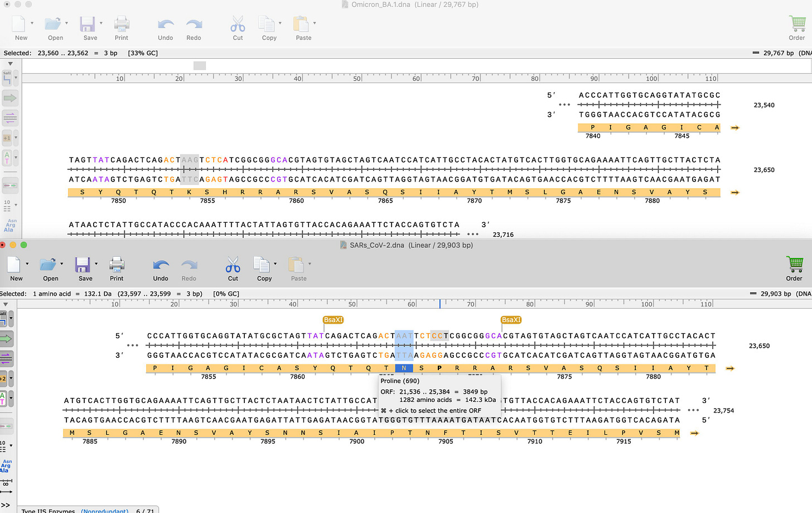The width and height of the screenshot is (812, 513).
Task: Toggle the green features arrow in Omicron sidebar
Action: [10, 99]
